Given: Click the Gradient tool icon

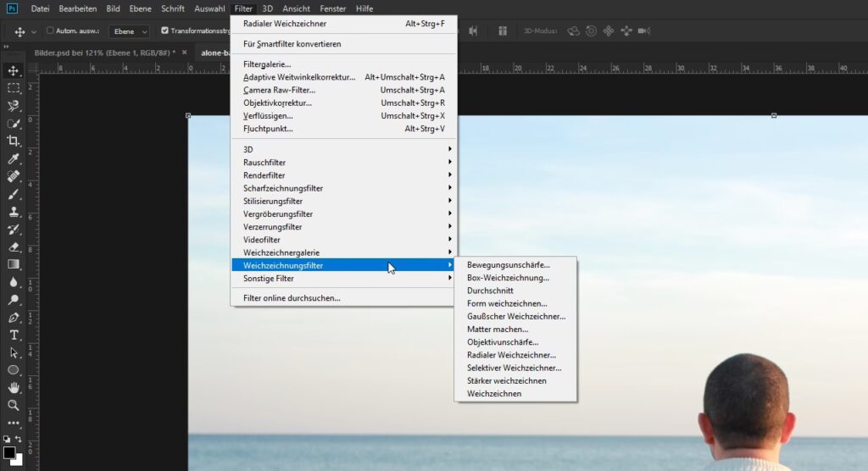Looking at the screenshot, I should tap(14, 264).
